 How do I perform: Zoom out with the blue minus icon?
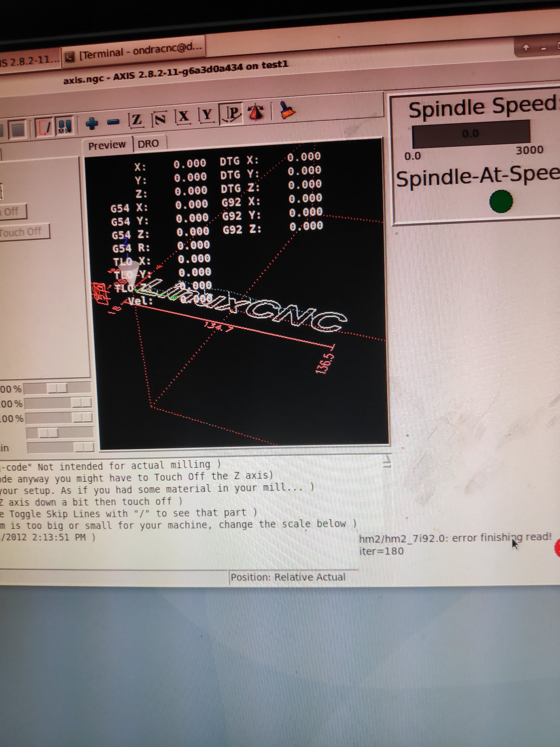pos(113,122)
